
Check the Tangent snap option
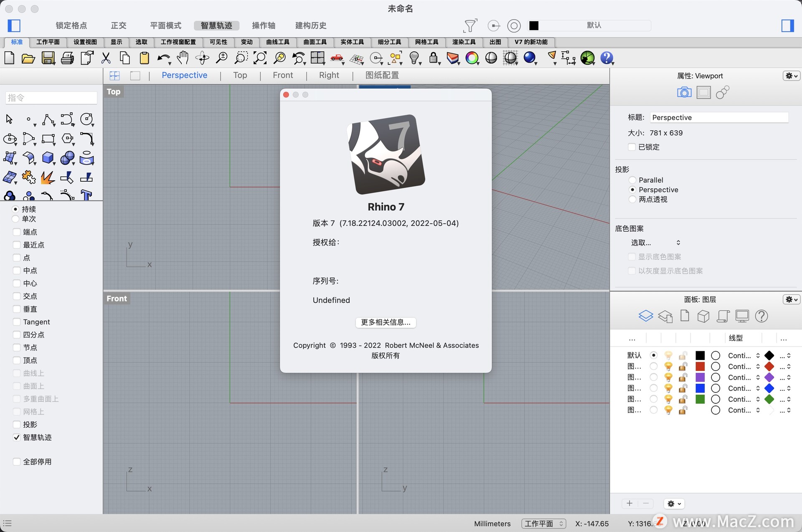coord(17,322)
